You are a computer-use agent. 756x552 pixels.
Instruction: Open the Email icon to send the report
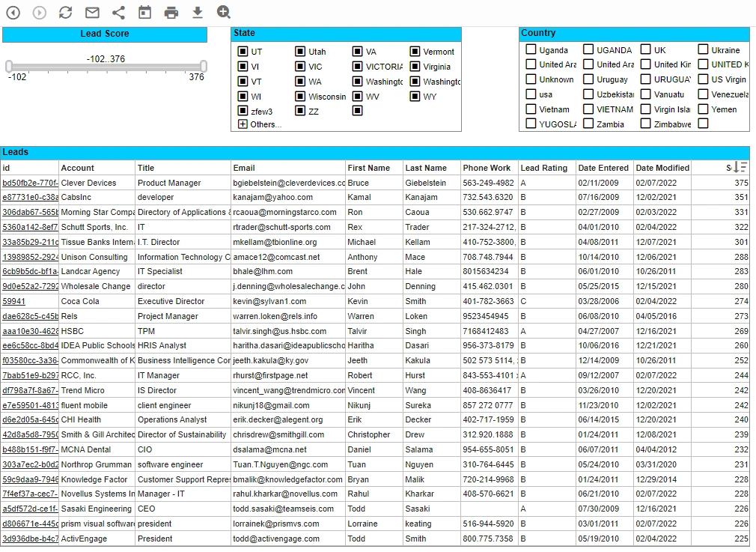(91, 12)
